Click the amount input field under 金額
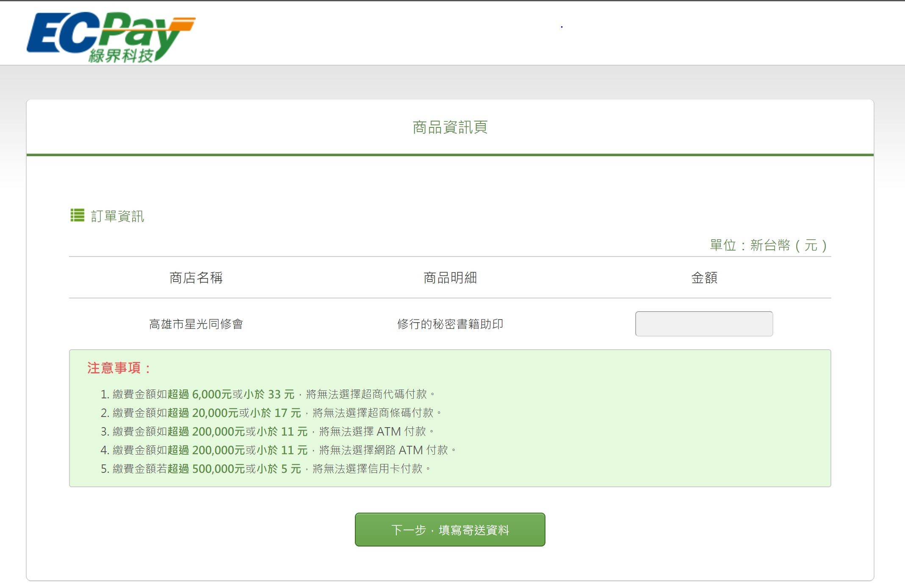Viewport: 905px width, 588px height. [703, 324]
